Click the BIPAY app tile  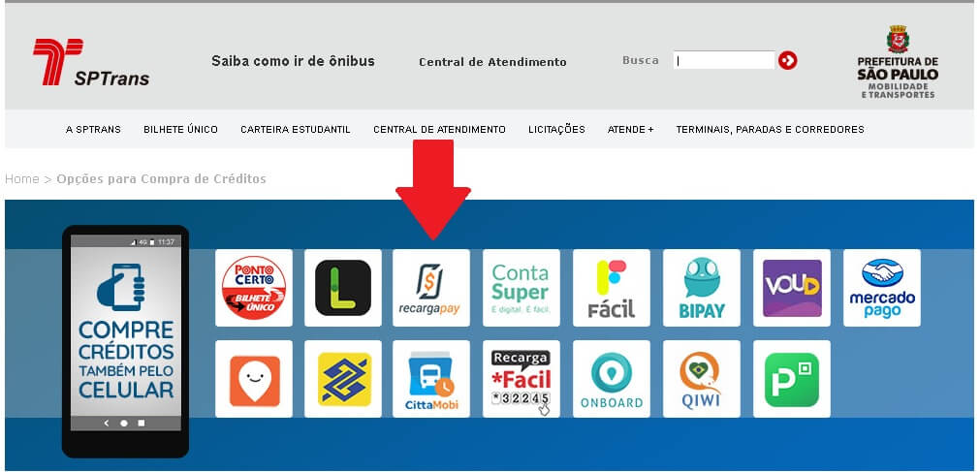701,288
